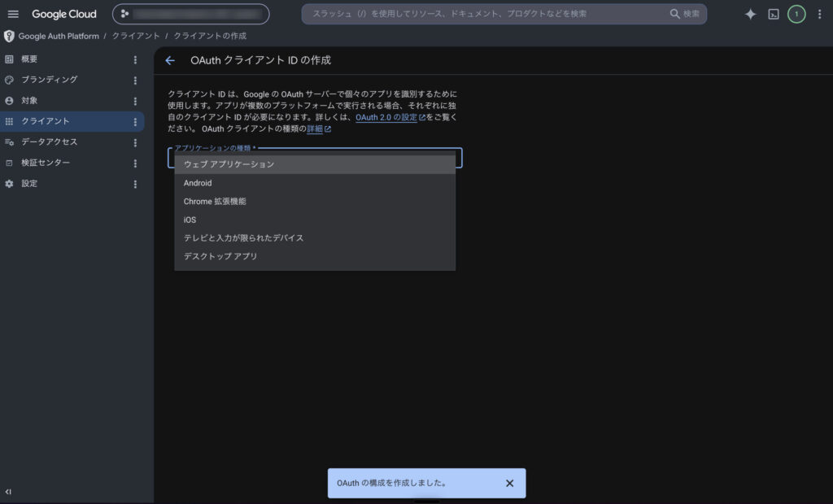Click the 設定 gear icon
Image resolution: width=833 pixels, height=504 pixels.
[9, 184]
